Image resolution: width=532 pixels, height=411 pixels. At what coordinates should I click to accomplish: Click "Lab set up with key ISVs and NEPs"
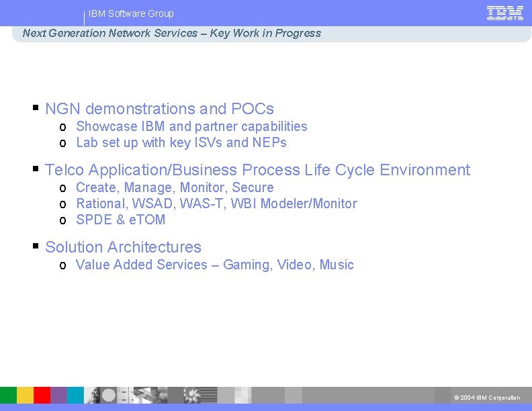click(181, 143)
